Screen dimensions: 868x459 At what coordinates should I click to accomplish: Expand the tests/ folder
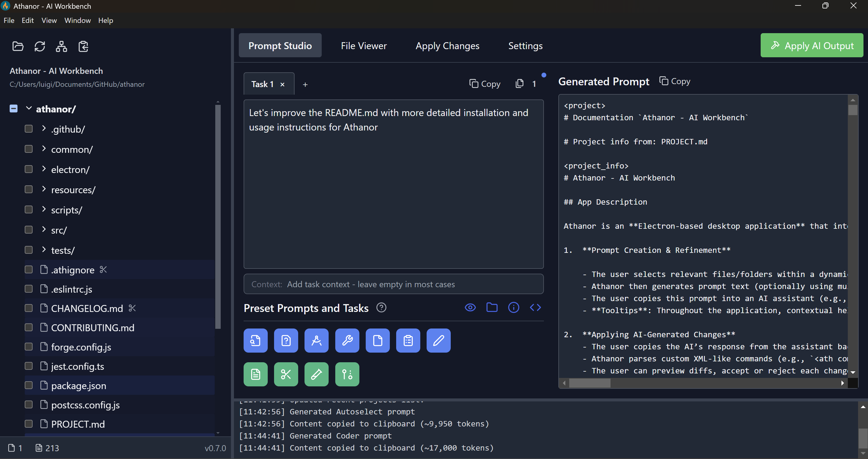coord(44,250)
